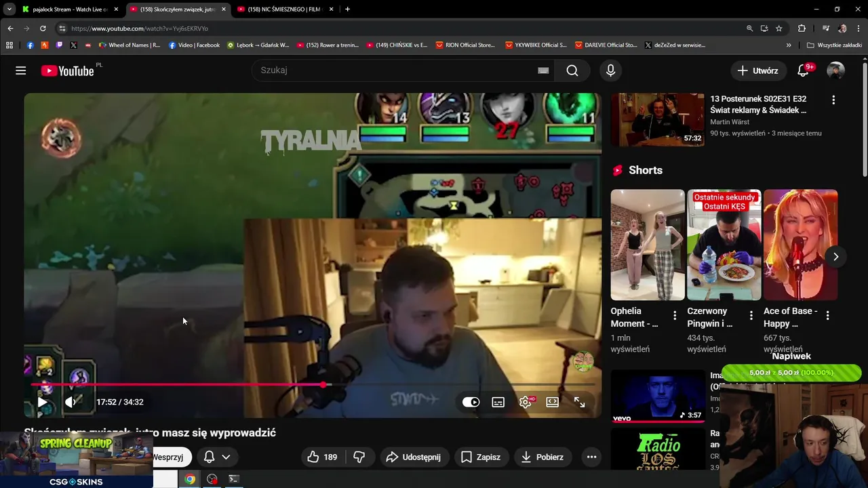Image resolution: width=868 pixels, height=488 pixels.
Task: Open the Video | Facebook bookmark
Action: coord(194,45)
